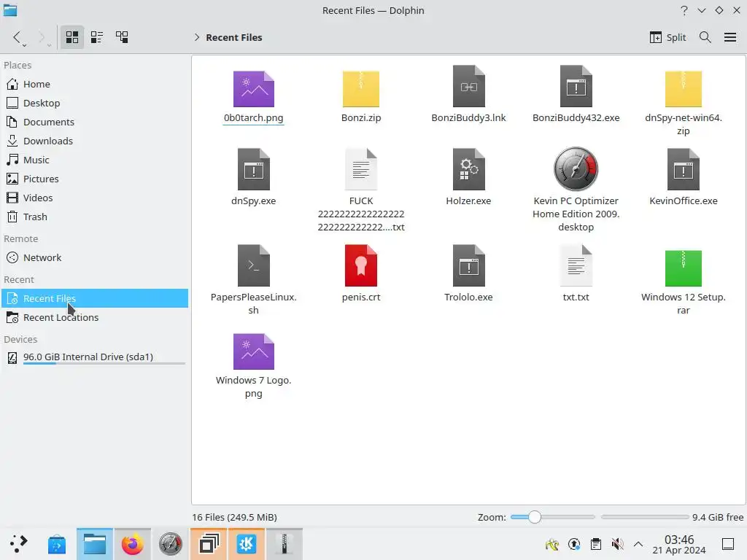
Task: Select Trololo.exe file icon
Action: tap(469, 265)
